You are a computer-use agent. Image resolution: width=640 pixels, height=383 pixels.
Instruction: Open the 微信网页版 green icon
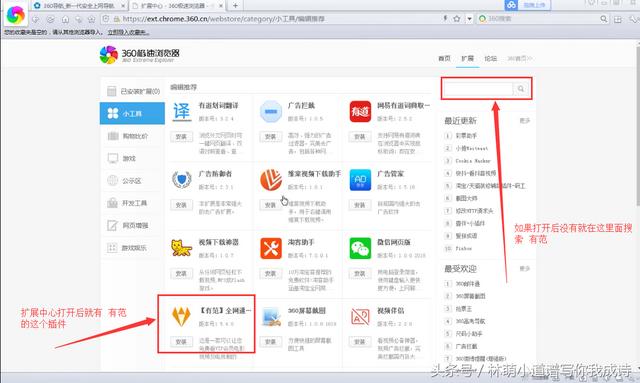[x=360, y=248]
